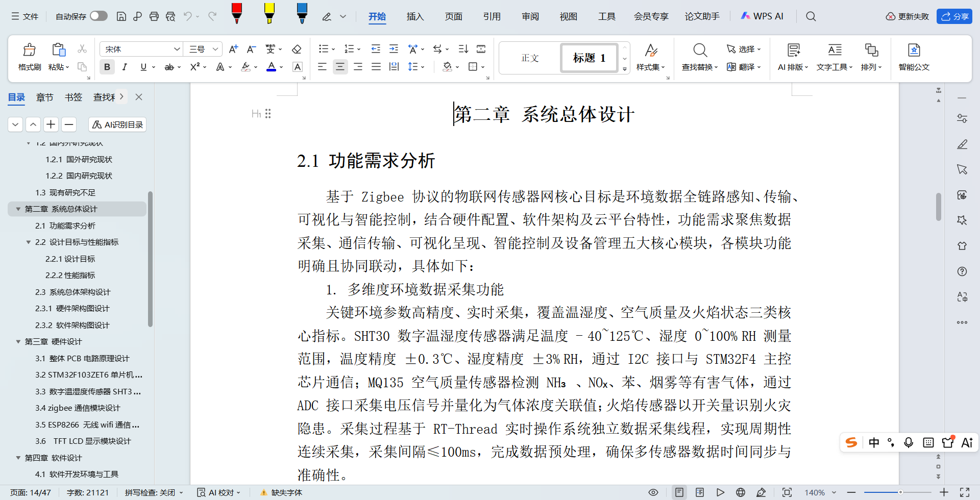The width and height of the screenshot is (980, 500).
Task: Select the yellow highlighter pen
Action: click(x=269, y=13)
